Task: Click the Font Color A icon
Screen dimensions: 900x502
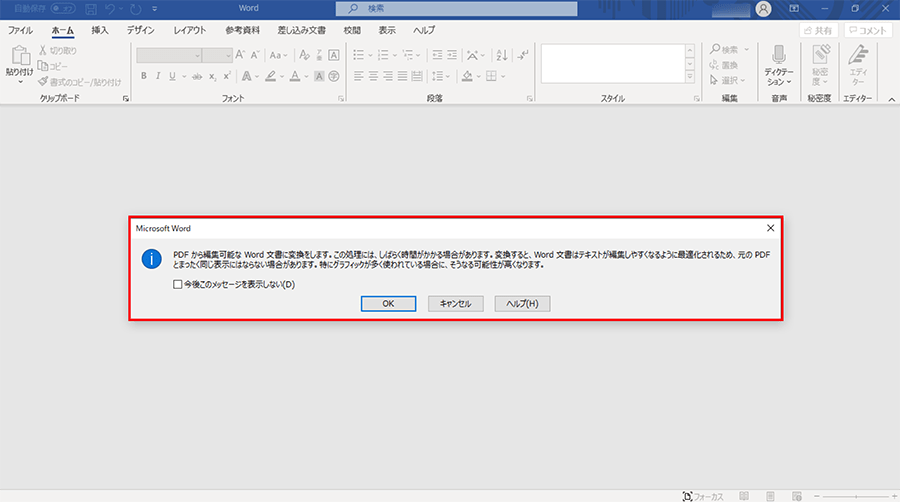Action: [x=295, y=76]
